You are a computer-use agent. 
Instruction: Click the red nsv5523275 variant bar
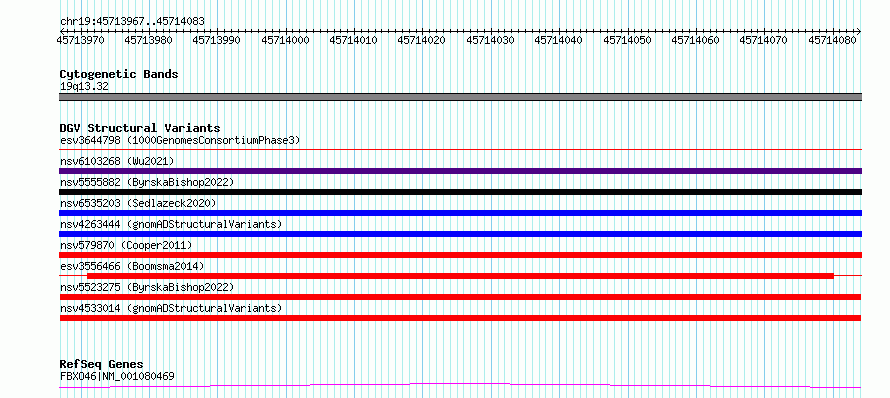[x=460, y=297]
